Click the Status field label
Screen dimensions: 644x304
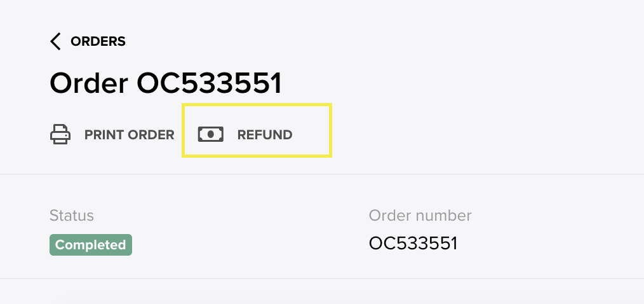pos(72,216)
